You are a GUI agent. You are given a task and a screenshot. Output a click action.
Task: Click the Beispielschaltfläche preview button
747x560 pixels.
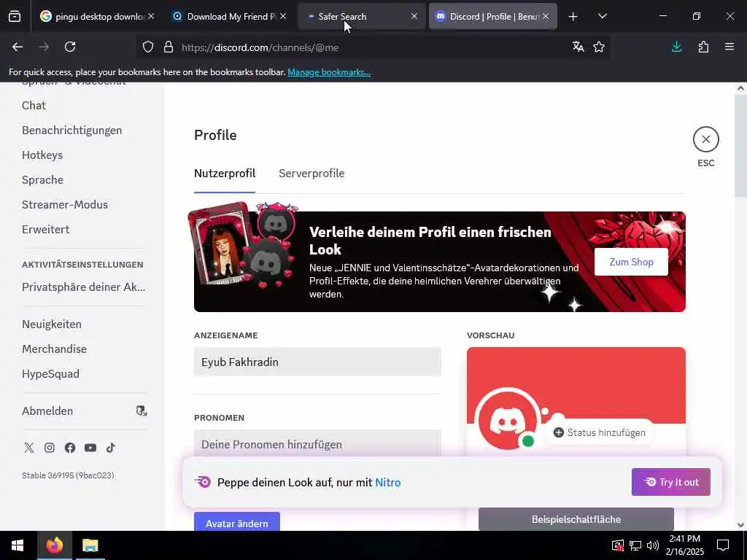tap(576, 519)
